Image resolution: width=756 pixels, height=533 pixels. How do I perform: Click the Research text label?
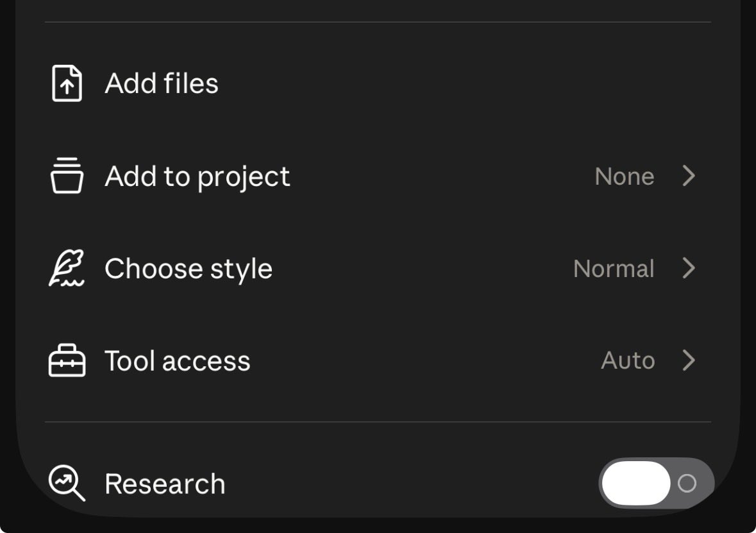(165, 484)
